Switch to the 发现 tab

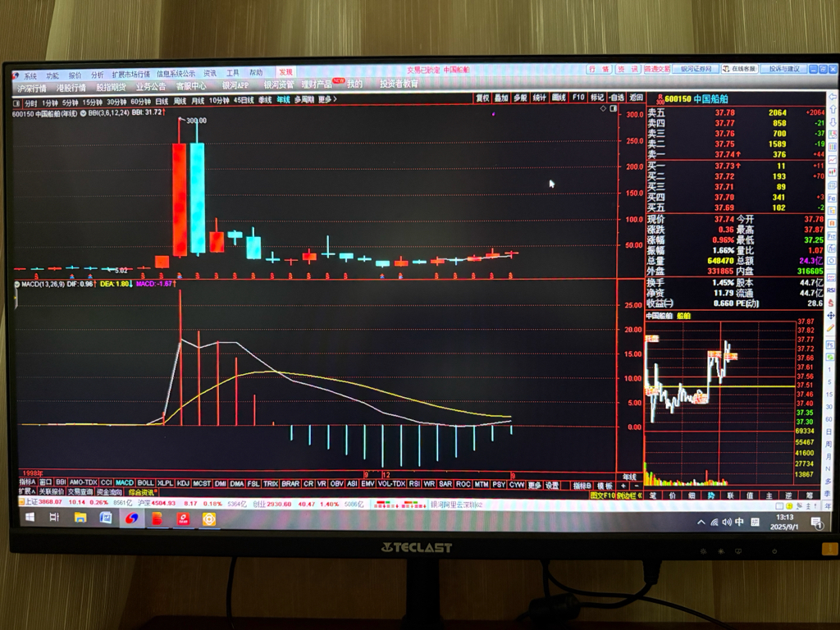click(x=285, y=72)
